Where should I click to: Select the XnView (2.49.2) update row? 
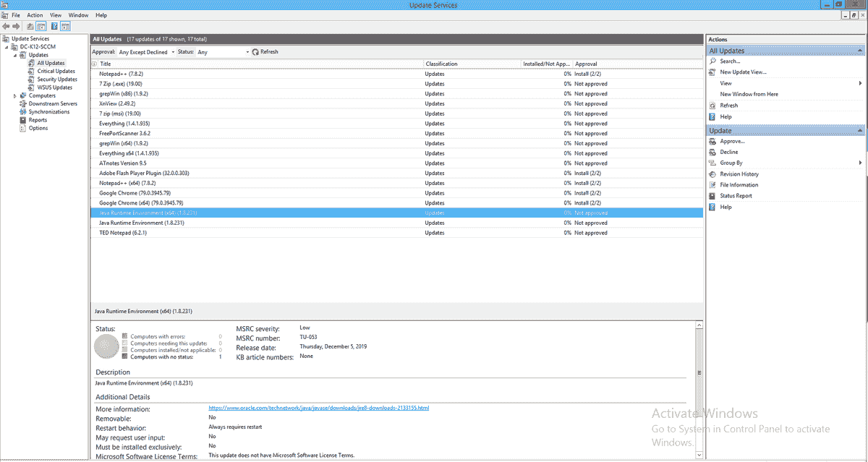tap(397, 103)
